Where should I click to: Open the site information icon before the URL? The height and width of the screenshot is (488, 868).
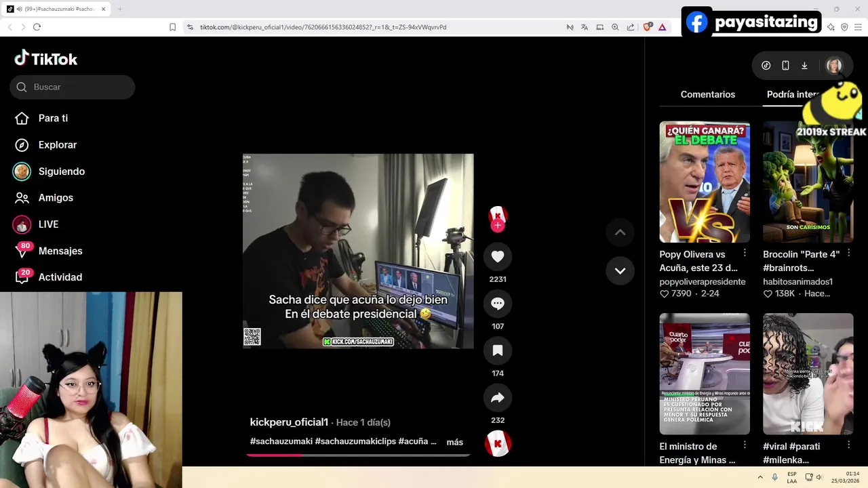tap(190, 27)
